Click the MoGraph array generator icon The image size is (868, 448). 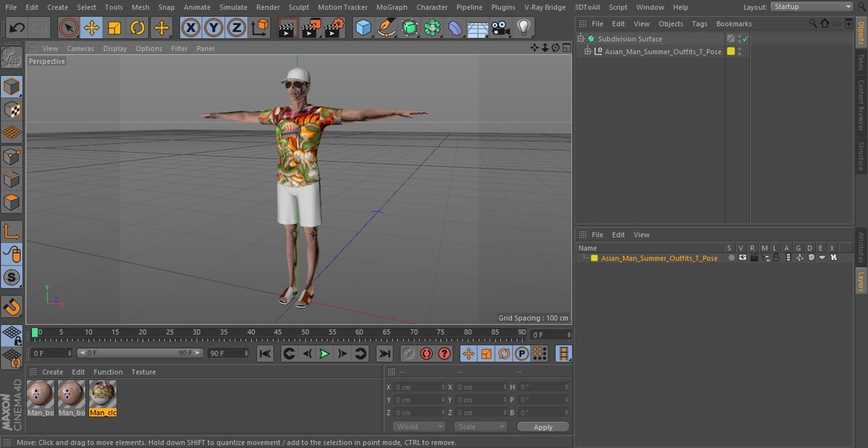pyautogui.click(x=432, y=28)
